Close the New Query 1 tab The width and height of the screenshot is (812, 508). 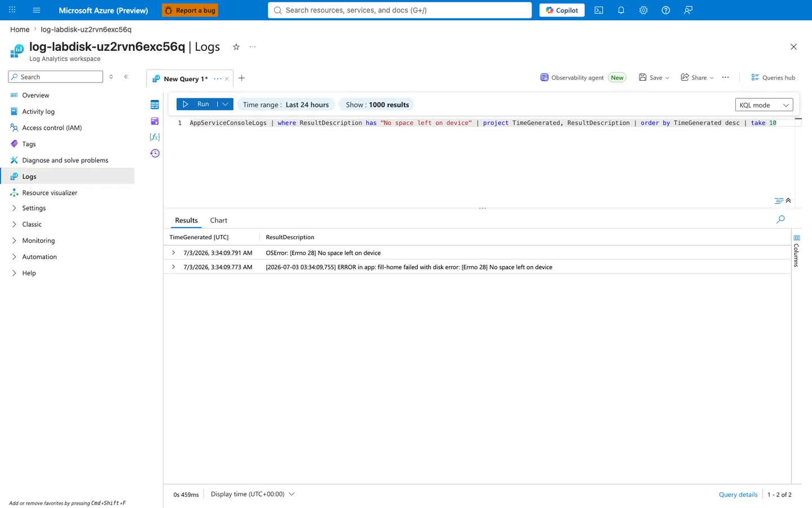[227, 79]
